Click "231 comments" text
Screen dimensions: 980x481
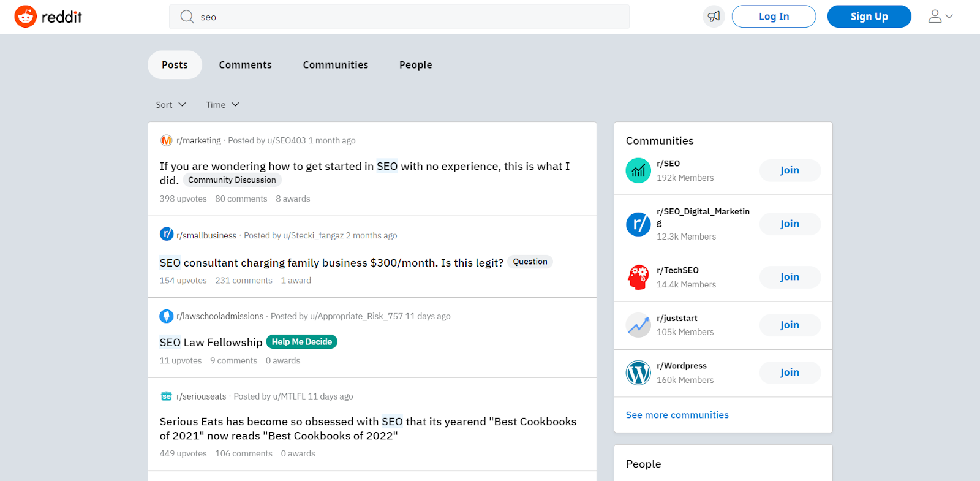244,281
